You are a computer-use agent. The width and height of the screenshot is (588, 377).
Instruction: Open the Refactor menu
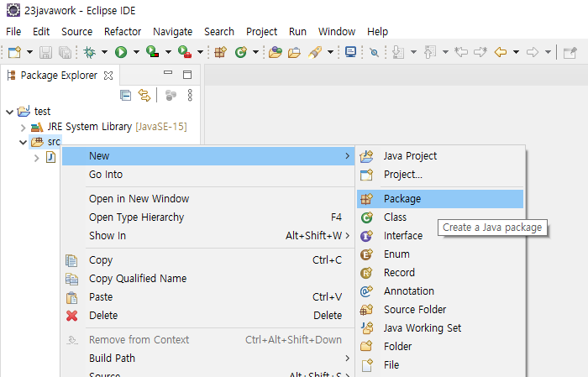click(x=123, y=31)
